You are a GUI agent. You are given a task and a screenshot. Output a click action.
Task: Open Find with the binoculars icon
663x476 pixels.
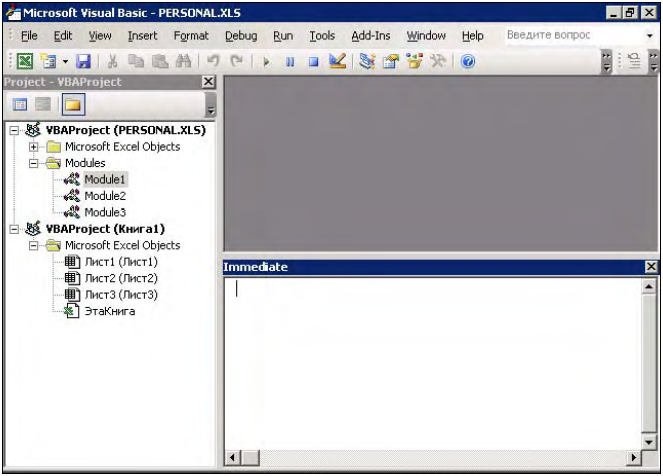pos(184,62)
